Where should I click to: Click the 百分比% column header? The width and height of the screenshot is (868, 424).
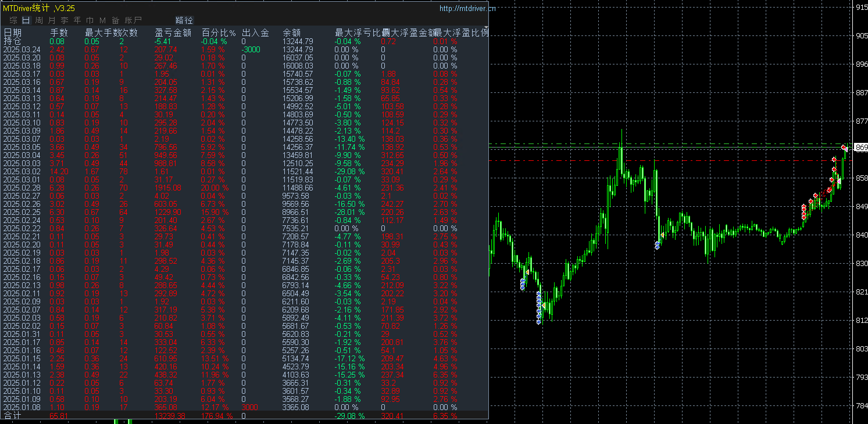click(x=218, y=33)
